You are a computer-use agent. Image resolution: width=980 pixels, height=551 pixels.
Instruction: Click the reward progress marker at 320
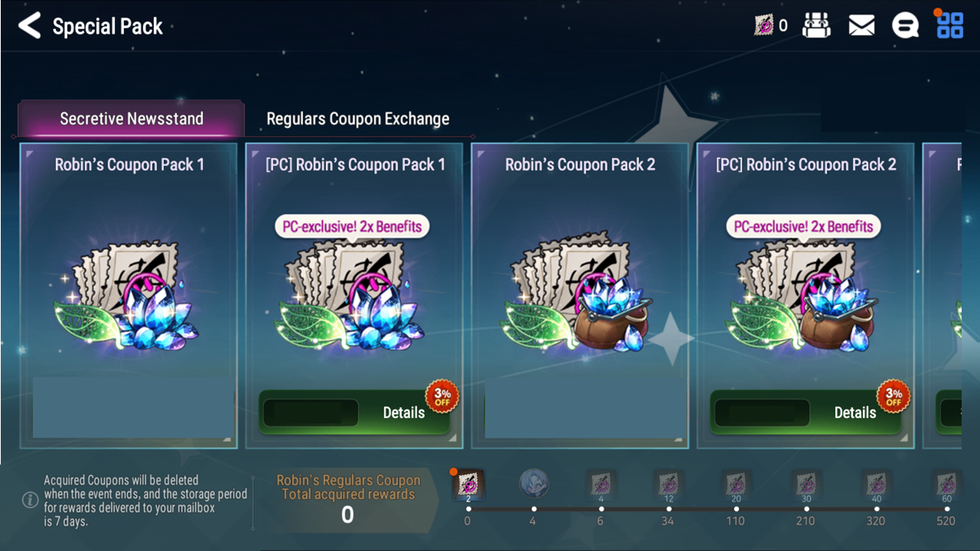pos(875,508)
